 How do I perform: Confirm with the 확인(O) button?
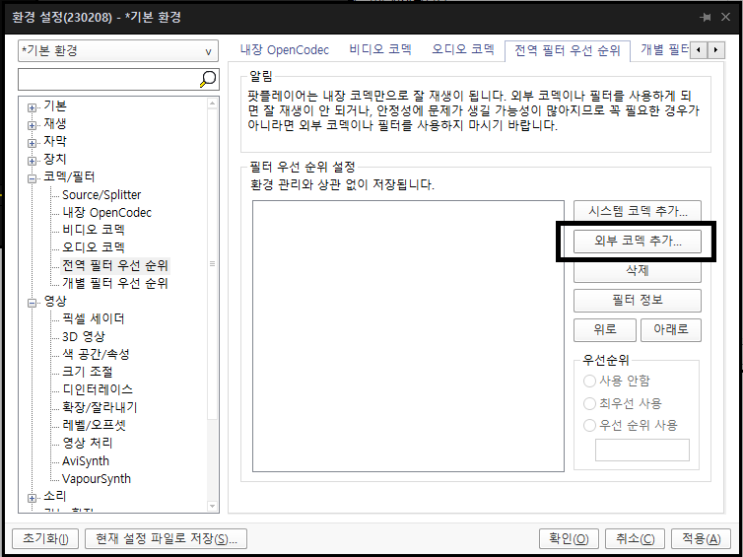569,539
